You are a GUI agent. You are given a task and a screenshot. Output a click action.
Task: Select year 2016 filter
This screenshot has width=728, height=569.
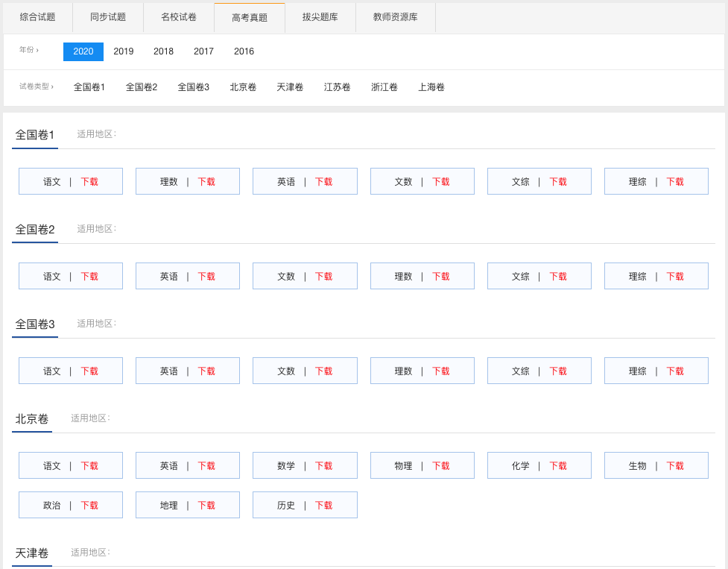pyautogui.click(x=244, y=51)
